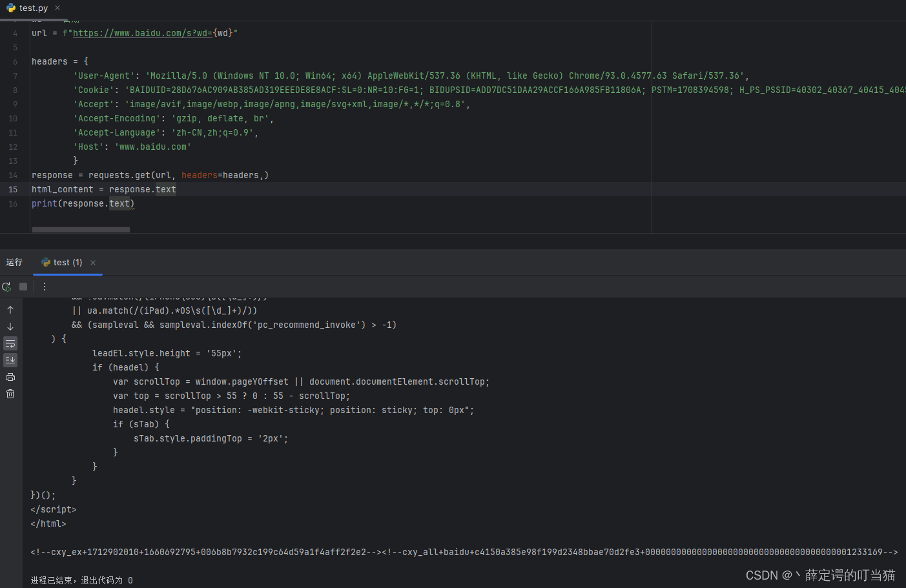Click the '</script>' line in output
This screenshot has height=588, width=906.
pos(54,509)
